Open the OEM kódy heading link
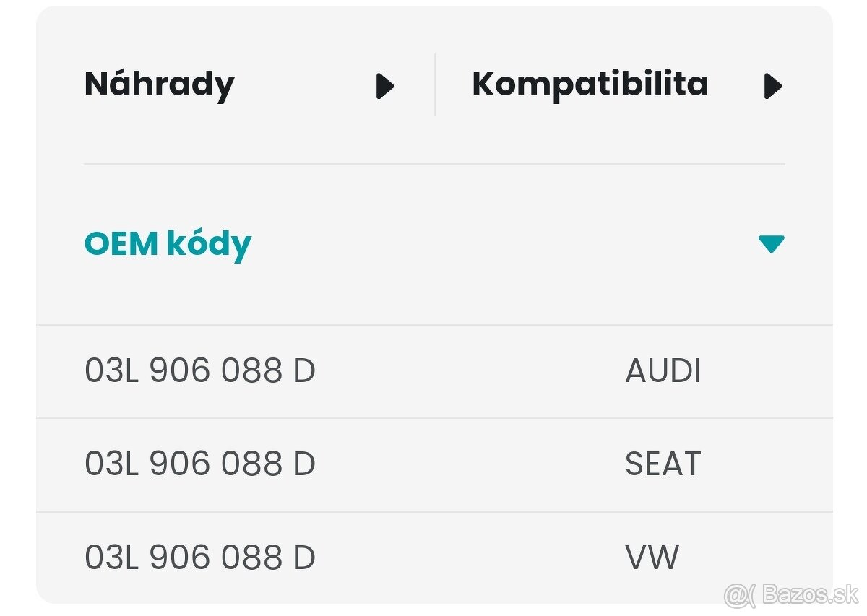Screen dimensions: 867x616 (168, 243)
